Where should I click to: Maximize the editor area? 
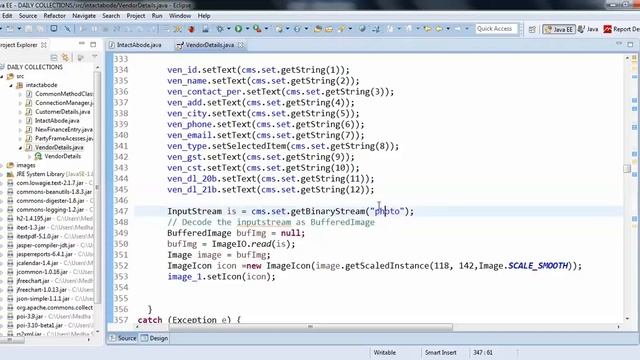[x=630, y=44]
